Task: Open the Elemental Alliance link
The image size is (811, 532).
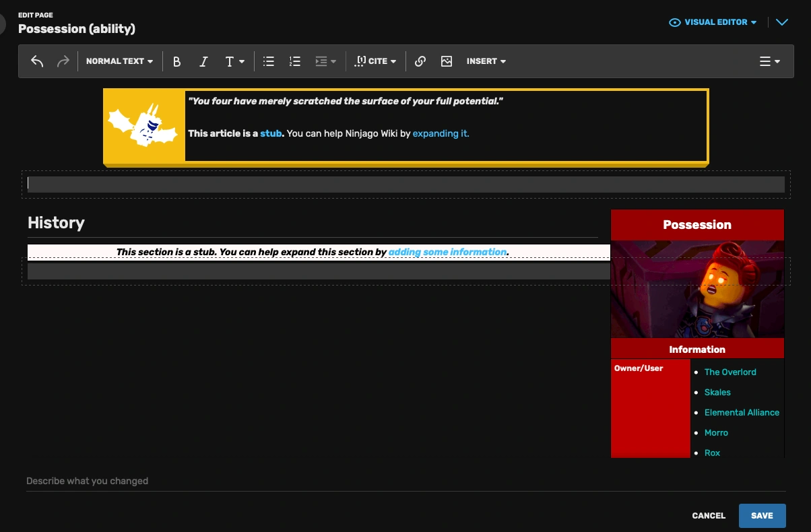Action: (x=742, y=412)
